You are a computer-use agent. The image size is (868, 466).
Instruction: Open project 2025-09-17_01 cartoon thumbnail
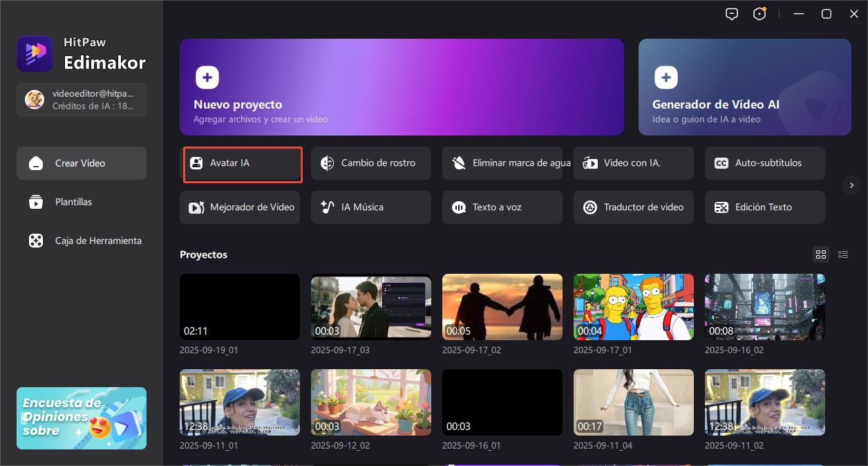633,307
